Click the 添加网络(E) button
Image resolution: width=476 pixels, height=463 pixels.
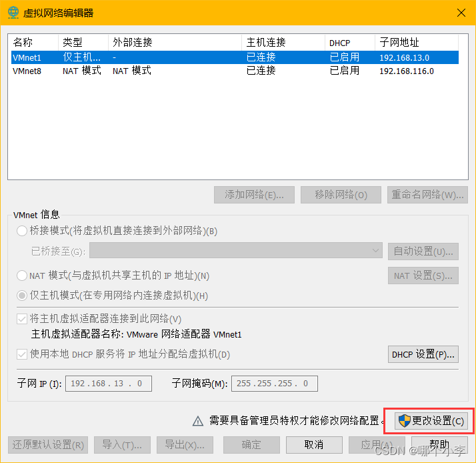point(254,195)
